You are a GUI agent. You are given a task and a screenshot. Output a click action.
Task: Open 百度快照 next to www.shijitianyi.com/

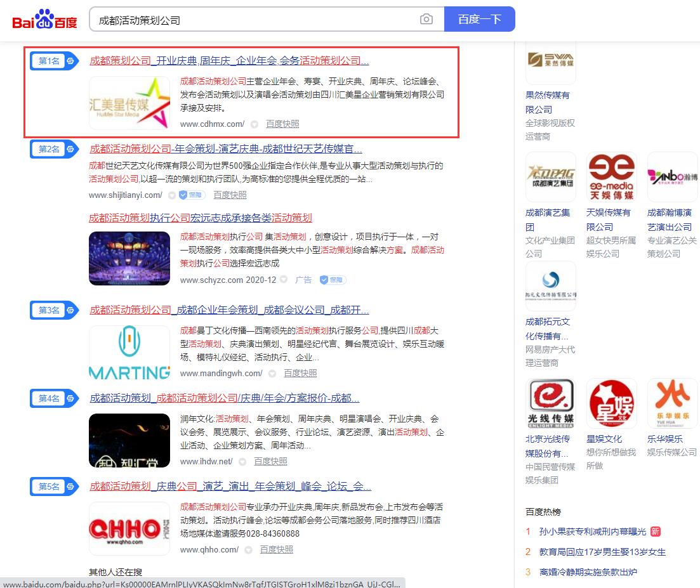230,195
